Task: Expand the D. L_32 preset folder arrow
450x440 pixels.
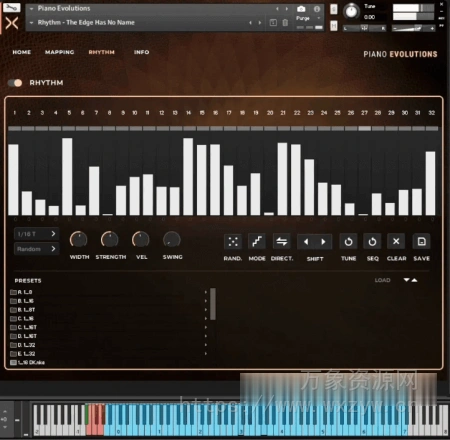Action: [x=206, y=345]
